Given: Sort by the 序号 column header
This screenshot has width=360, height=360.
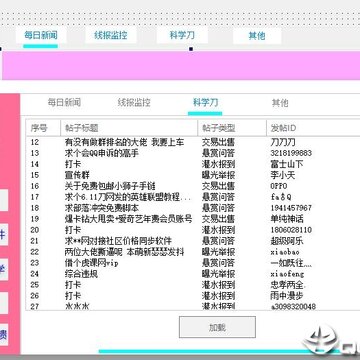Looking at the screenshot, I should (43, 128).
